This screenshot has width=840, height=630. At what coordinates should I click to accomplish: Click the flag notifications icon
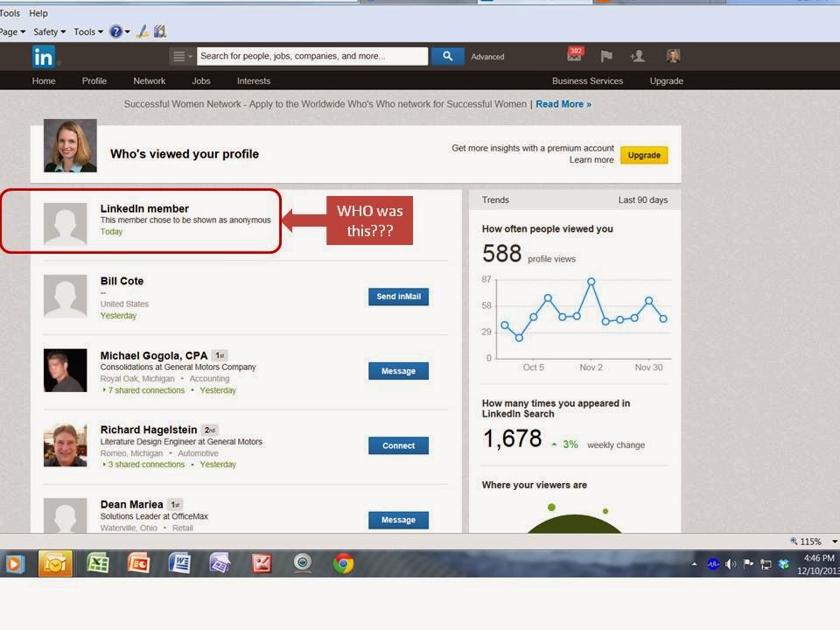click(605, 54)
